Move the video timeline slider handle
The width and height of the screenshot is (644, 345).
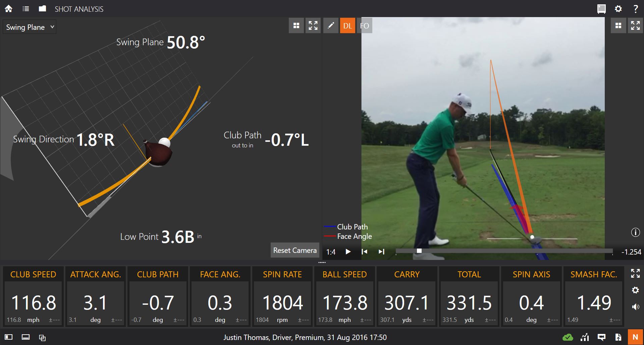[x=419, y=251]
